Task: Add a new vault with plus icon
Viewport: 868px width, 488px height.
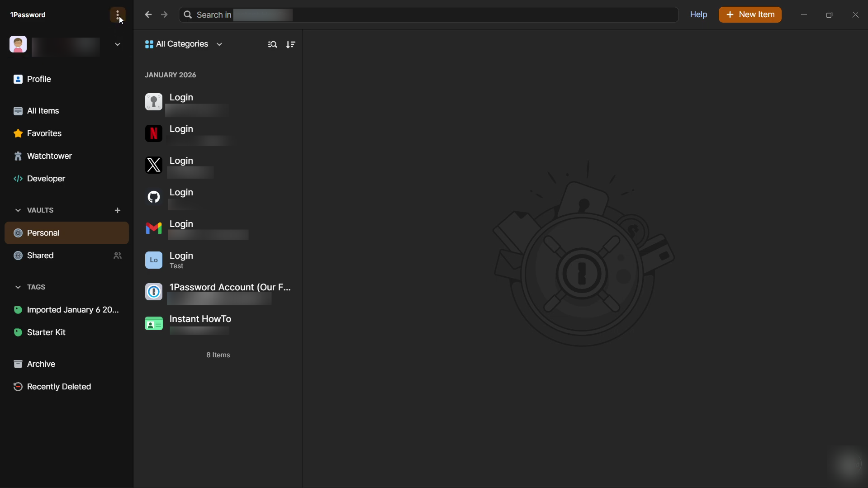Action: (118, 210)
